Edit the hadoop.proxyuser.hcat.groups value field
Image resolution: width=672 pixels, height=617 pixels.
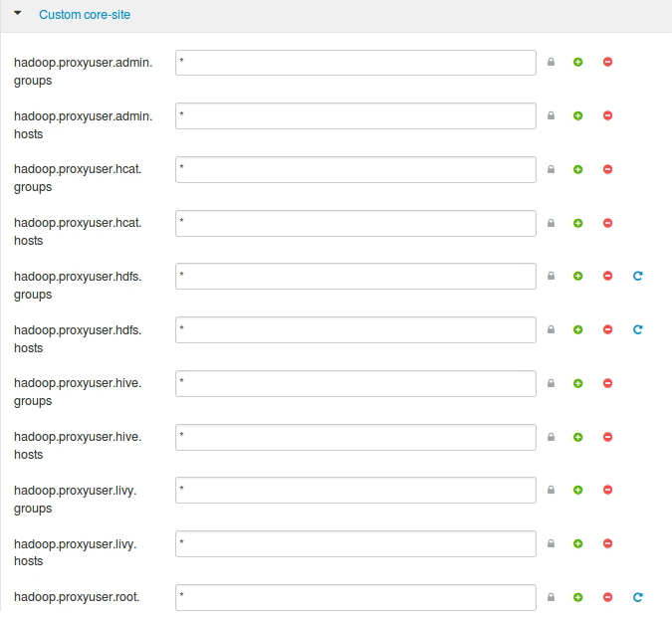(x=355, y=169)
